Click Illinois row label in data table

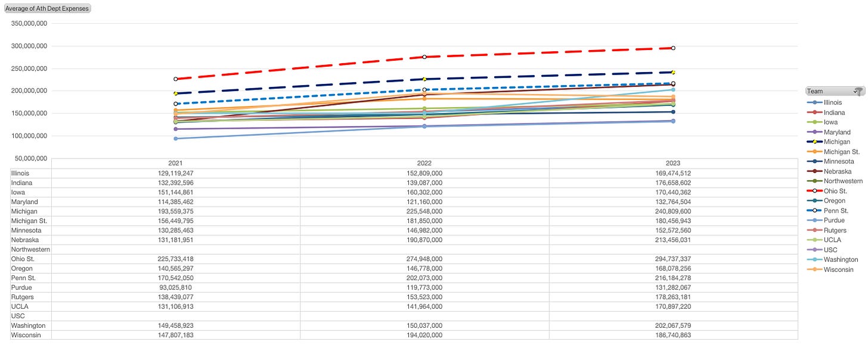tap(20, 173)
